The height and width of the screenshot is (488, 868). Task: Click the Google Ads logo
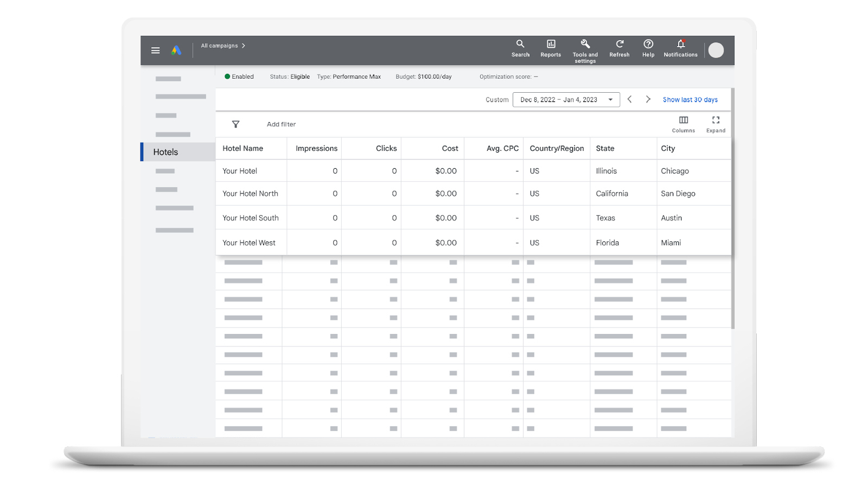[x=176, y=50]
